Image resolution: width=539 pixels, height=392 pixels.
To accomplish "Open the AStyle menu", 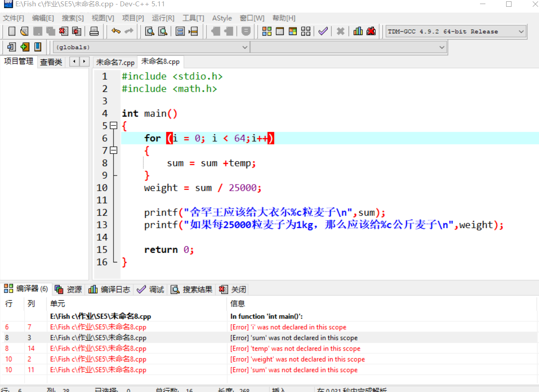I will (222, 18).
